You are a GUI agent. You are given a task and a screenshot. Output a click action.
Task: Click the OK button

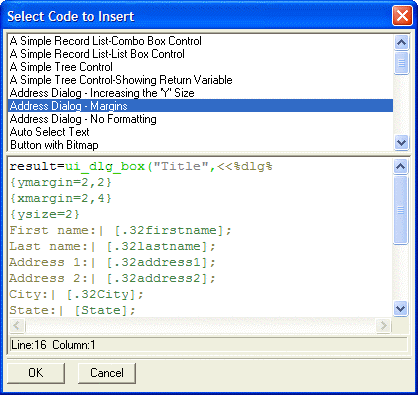pos(36,373)
